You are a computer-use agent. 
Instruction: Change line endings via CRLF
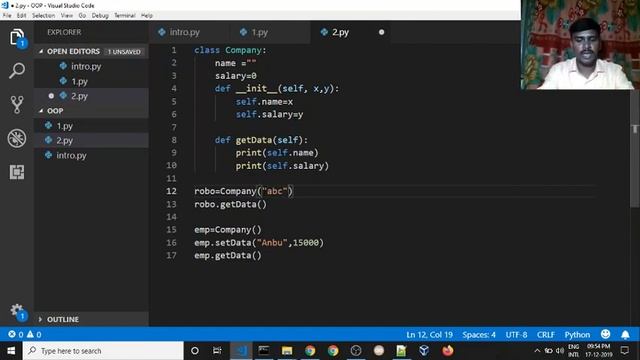546,335
